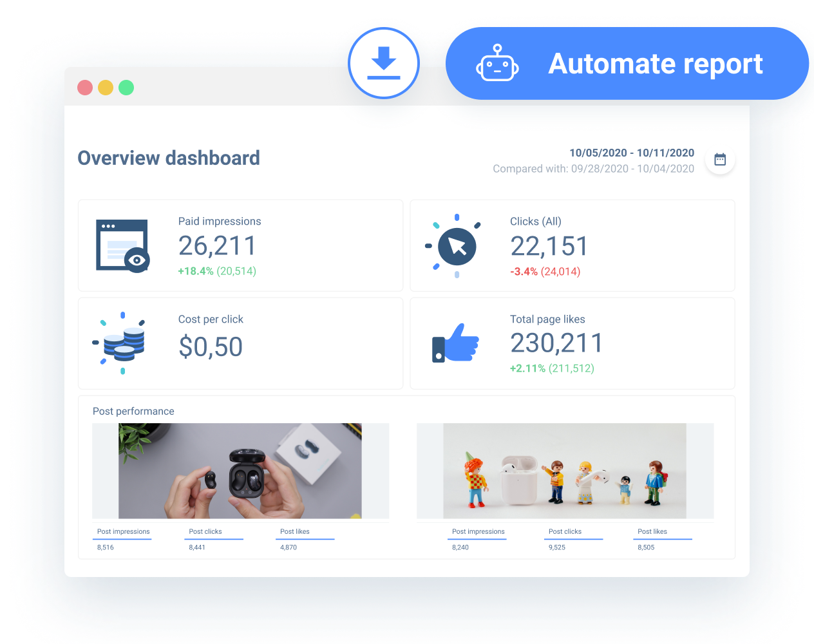814x644 pixels.
Task: Open the date range 10/05/2020 - 10/11/2020 selector
Action: tap(632, 153)
